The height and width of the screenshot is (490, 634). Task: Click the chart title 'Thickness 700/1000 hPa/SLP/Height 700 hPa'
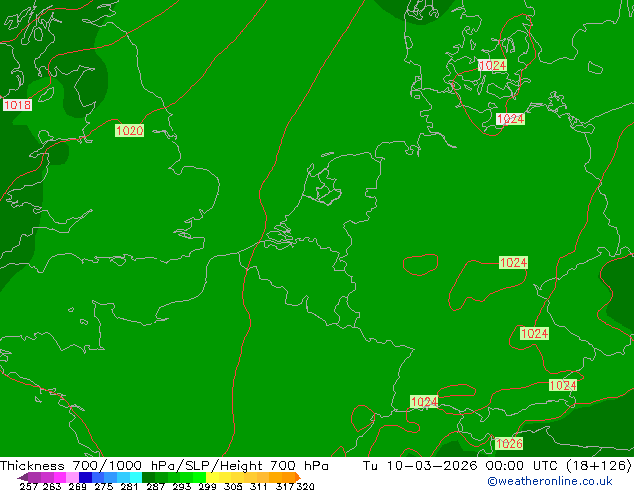coord(164,465)
